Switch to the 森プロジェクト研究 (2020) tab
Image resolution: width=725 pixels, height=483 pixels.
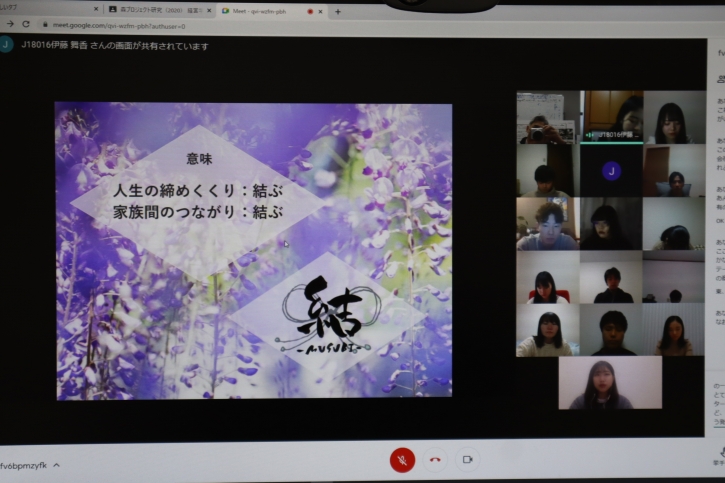[160, 10]
